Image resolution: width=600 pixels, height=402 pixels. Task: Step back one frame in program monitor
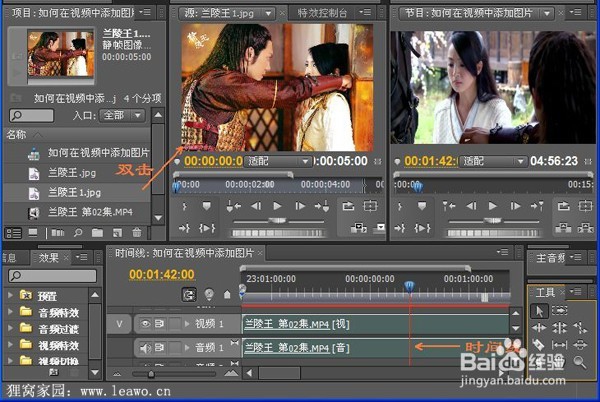click(471, 207)
